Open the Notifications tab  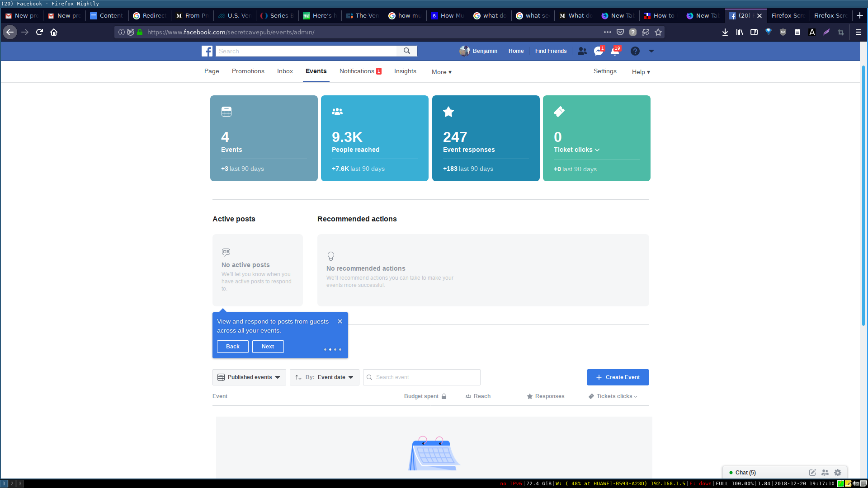(x=360, y=71)
